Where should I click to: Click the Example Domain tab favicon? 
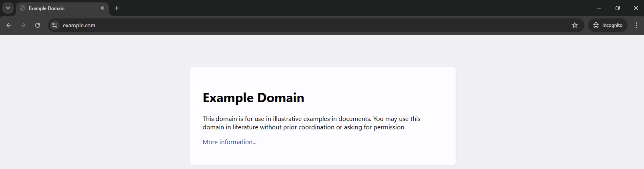(22, 8)
